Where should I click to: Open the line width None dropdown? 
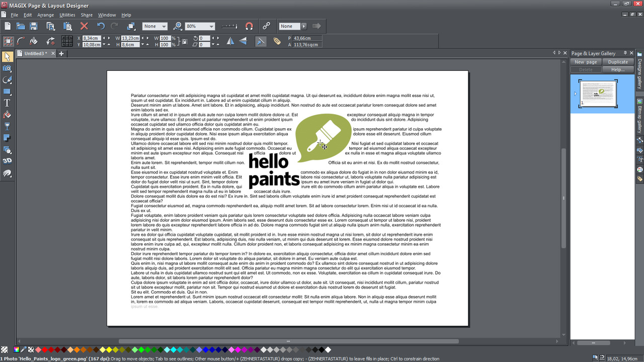coord(155,26)
